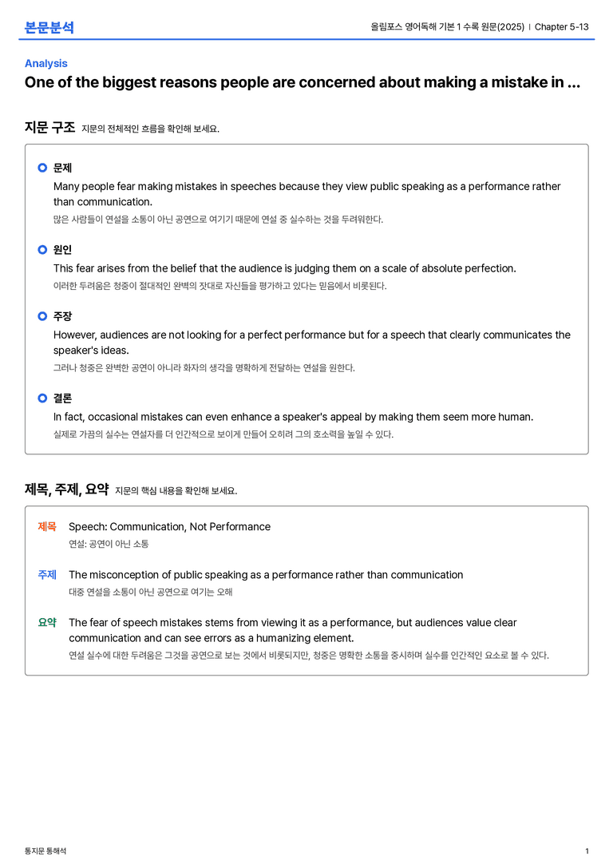The width and height of the screenshot is (613, 868).
Task: Click the Chapter 5-13 header text
Action: click(x=562, y=27)
